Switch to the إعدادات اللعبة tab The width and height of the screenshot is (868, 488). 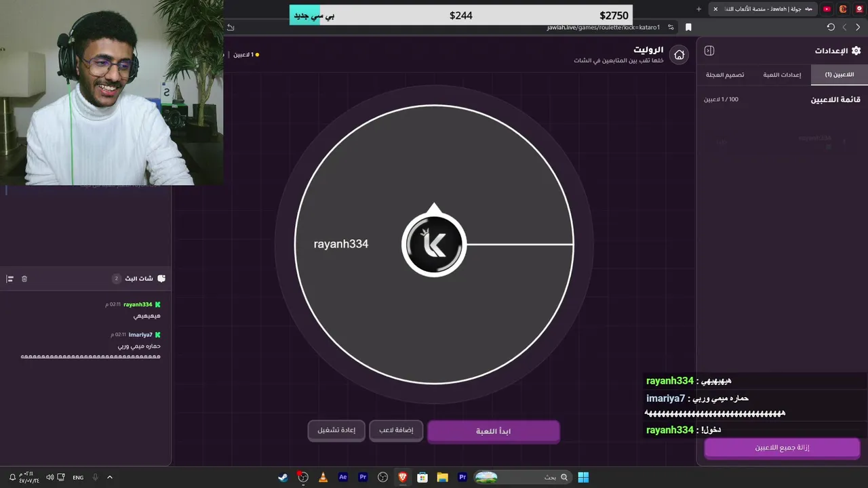[x=782, y=75]
